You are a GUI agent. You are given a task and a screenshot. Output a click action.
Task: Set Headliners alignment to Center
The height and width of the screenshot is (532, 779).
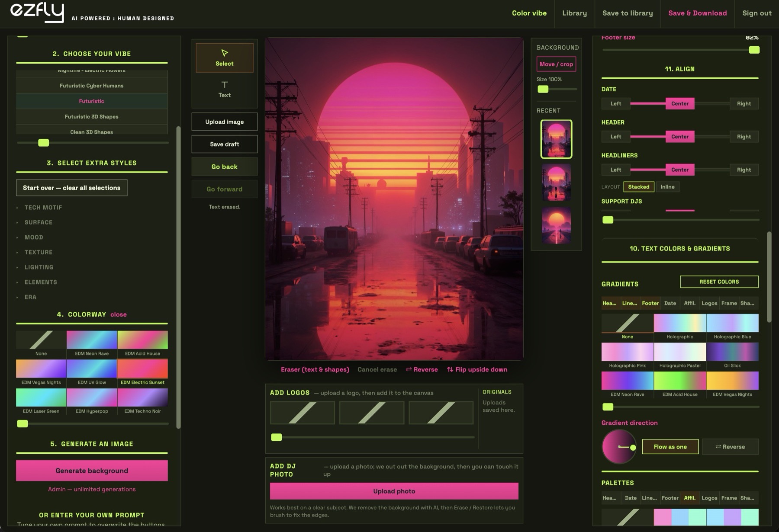pyautogui.click(x=679, y=170)
